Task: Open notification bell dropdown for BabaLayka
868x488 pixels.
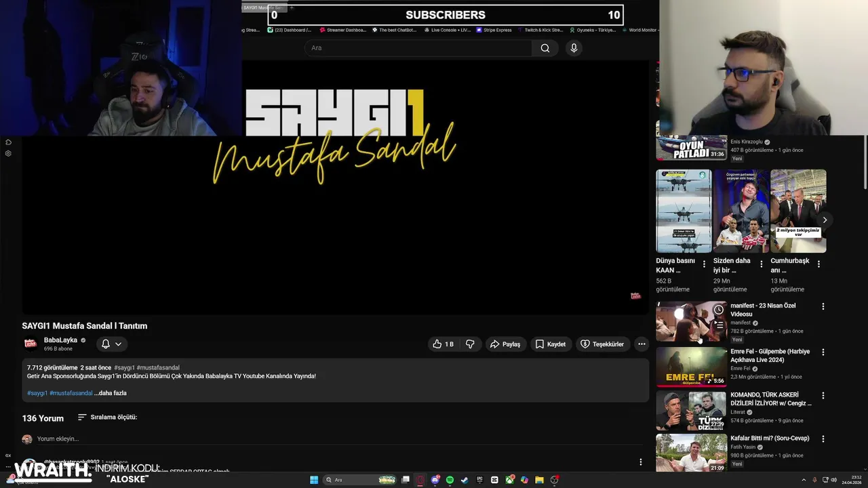Action: click(x=112, y=344)
